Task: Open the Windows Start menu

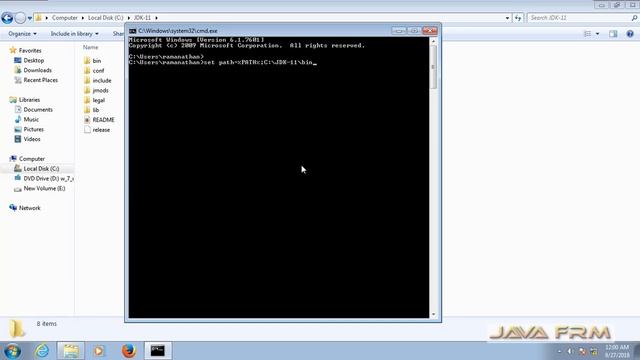Action: tap(12, 351)
